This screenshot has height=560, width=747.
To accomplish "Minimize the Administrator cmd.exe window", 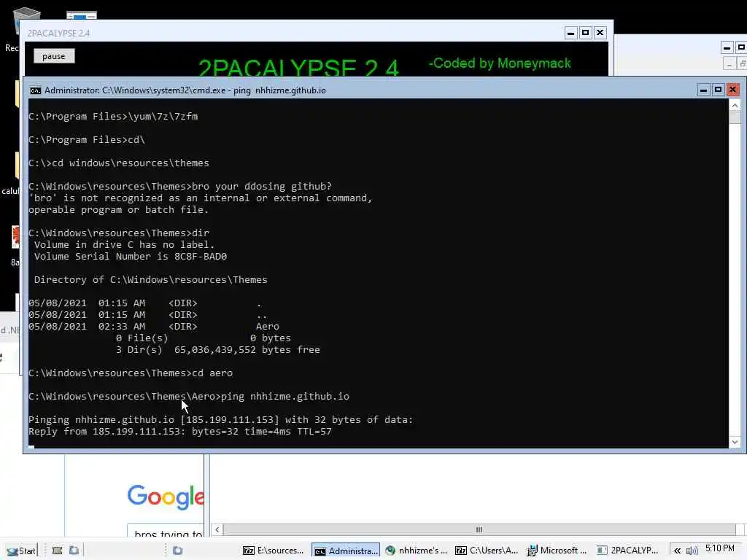I will (703, 90).
